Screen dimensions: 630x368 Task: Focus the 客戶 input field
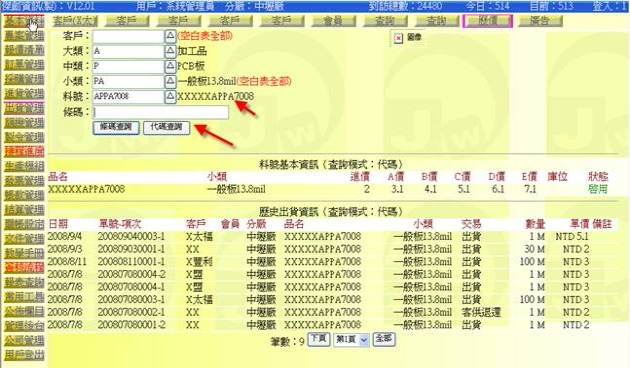click(128, 36)
